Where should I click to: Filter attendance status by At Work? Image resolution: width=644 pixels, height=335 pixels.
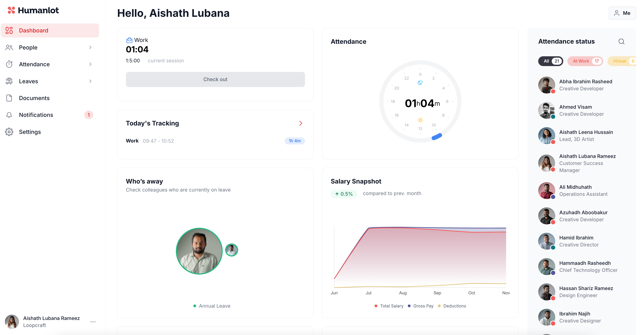[x=585, y=61]
